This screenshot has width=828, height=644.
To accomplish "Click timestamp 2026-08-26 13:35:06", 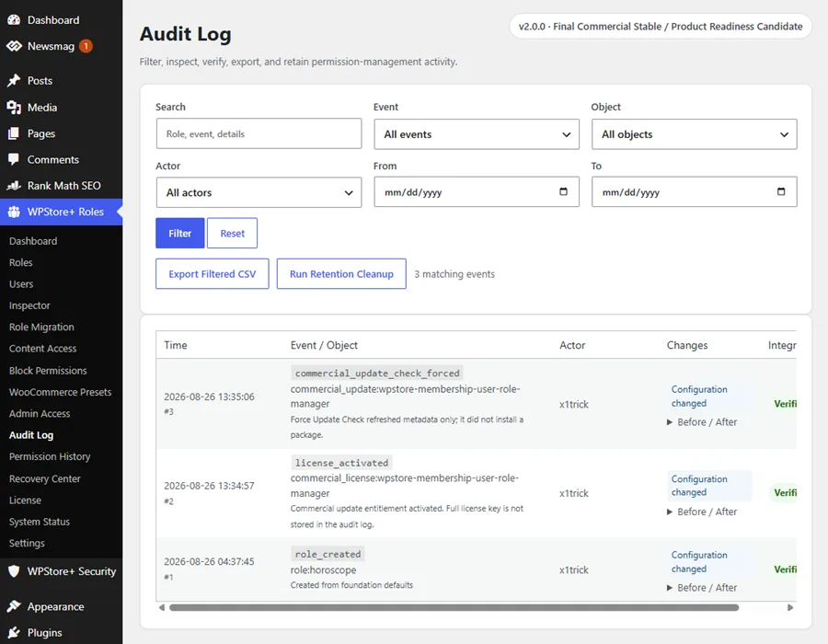I will click(x=209, y=397).
